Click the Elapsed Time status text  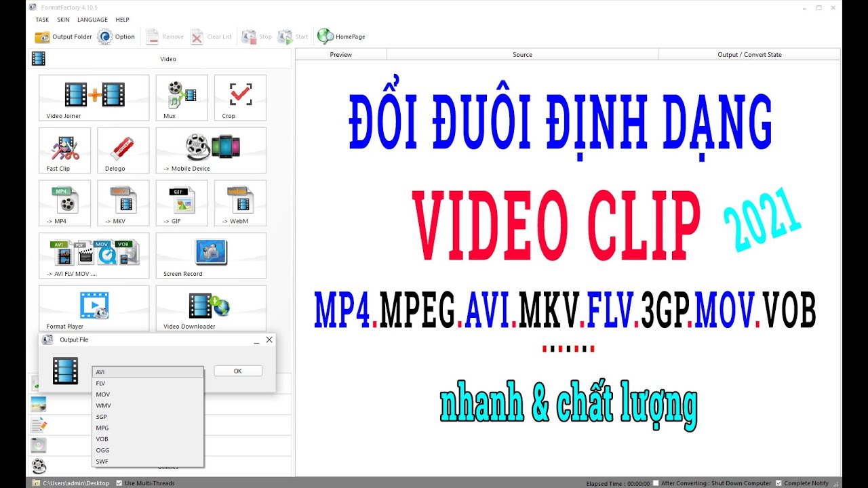[x=618, y=483]
